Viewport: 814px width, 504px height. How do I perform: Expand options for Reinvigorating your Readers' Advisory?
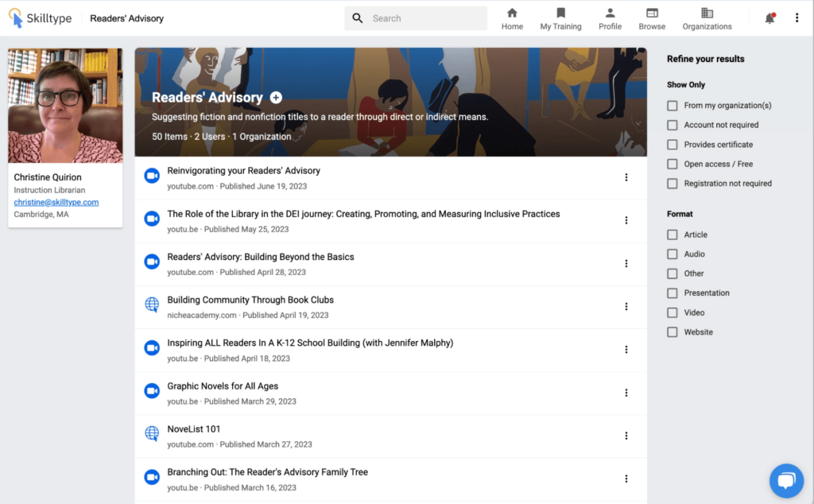pyautogui.click(x=626, y=177)
